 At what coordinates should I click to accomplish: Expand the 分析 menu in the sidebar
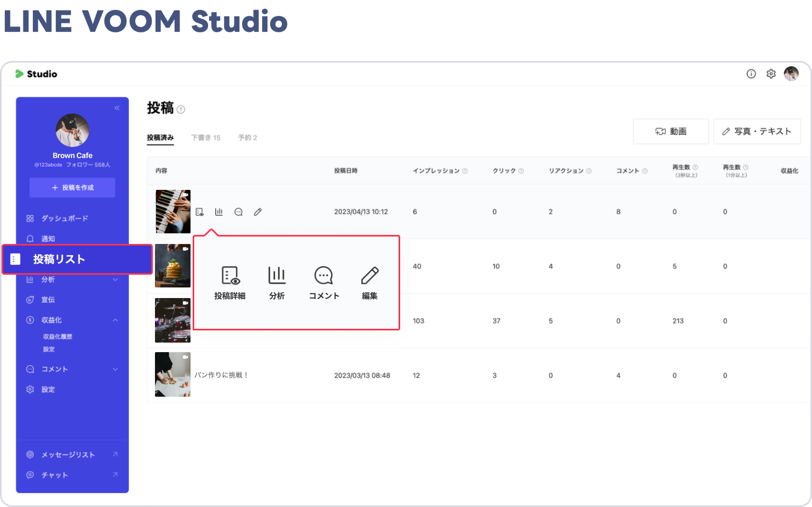click(116, 279)
